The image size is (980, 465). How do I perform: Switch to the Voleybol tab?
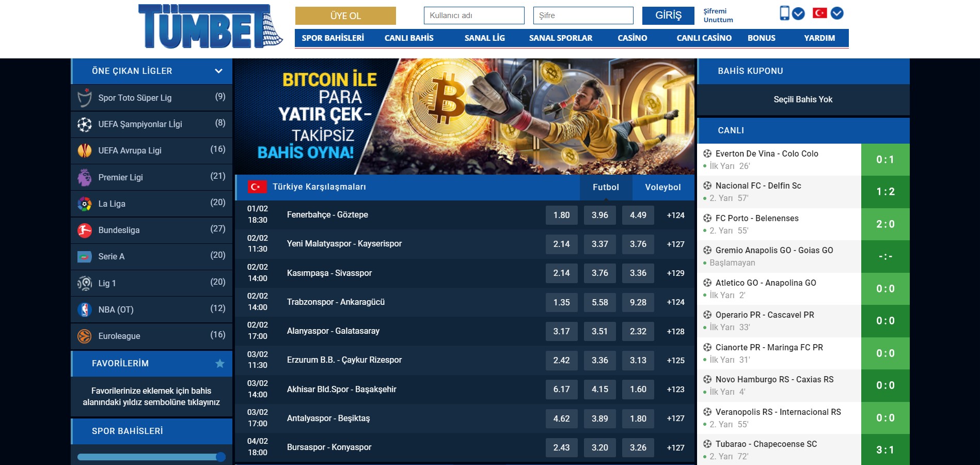pos(663,187)
